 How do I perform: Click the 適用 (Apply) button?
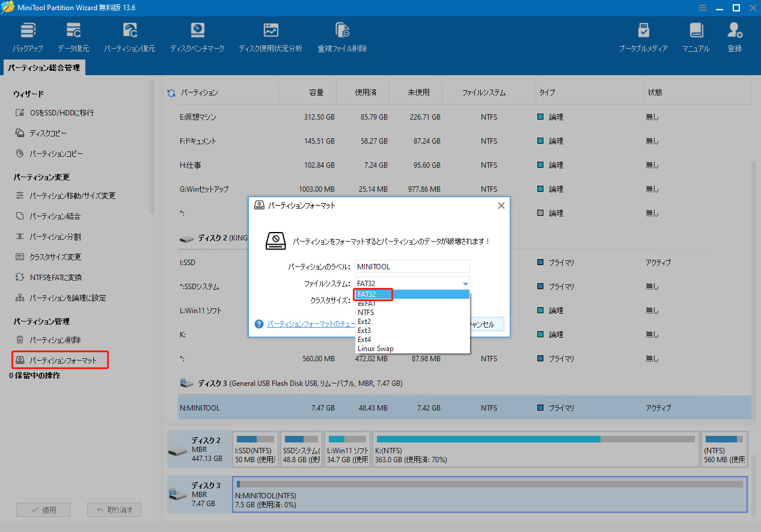coord(43,510)
